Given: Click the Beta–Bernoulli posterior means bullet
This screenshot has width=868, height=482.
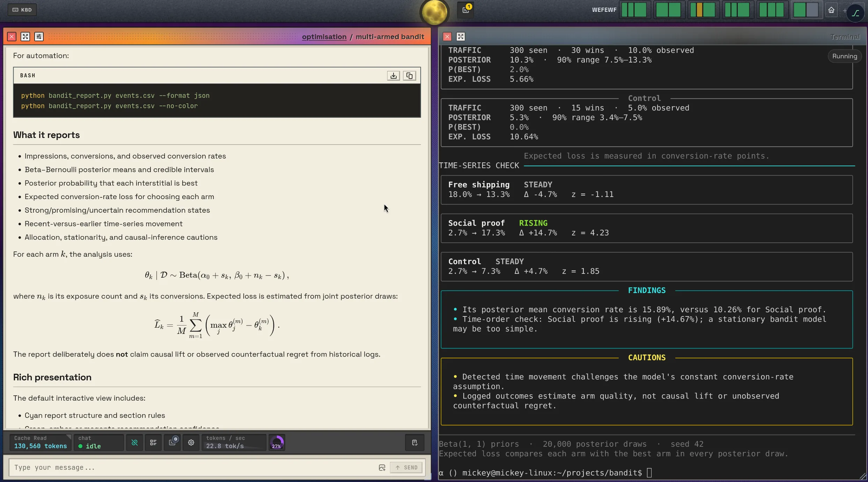Looking at the screenshot, I should point(119,170).
